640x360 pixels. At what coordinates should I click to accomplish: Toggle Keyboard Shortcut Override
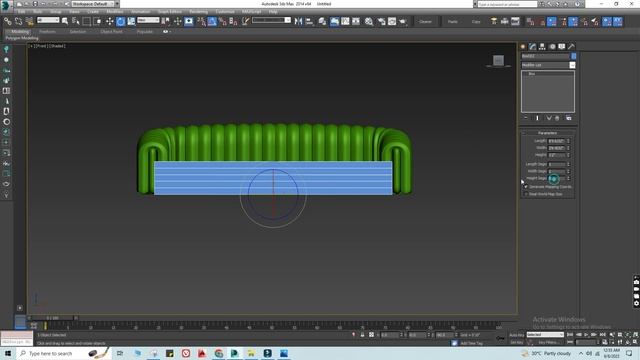[x=189, y=21]
